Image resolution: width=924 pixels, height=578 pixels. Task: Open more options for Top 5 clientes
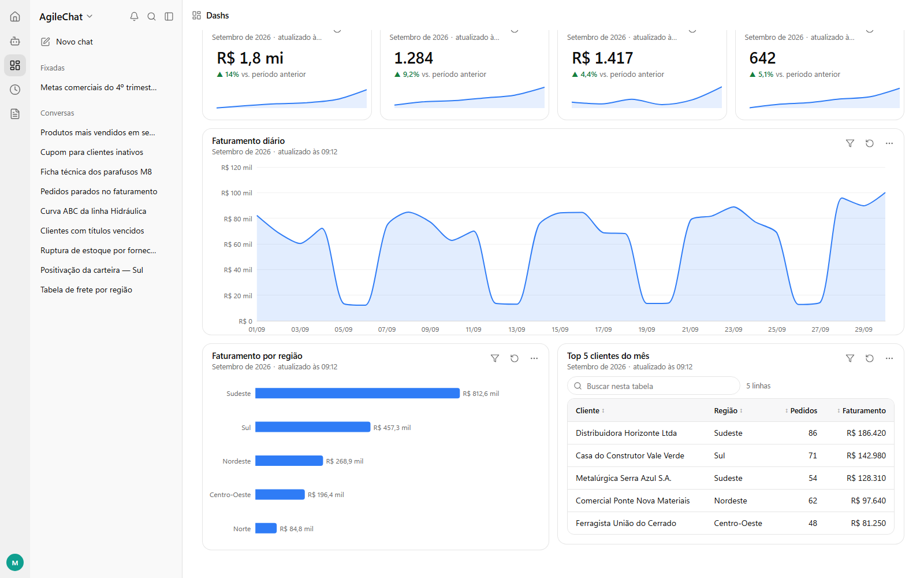[x=889, y=358]
